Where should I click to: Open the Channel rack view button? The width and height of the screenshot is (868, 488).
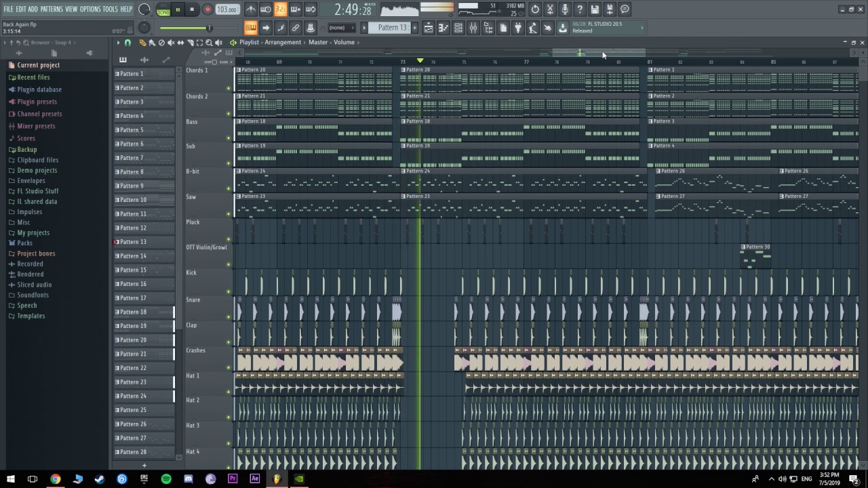(x=458, y=28)
